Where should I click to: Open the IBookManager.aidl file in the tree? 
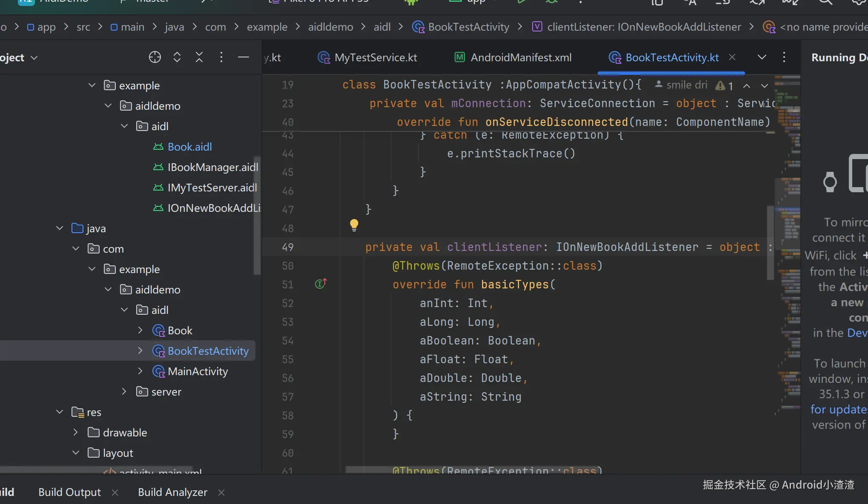212,167
